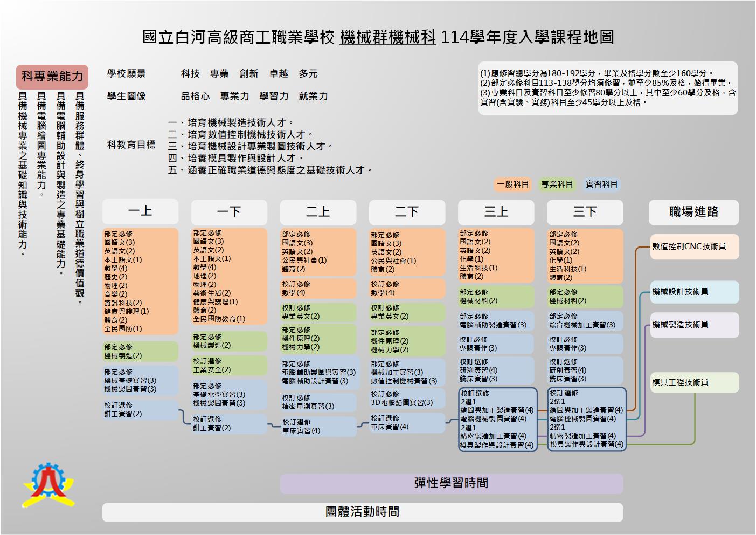Click the 數值控制CNC技術員 career box
The image size is (756, 535).
695,246
